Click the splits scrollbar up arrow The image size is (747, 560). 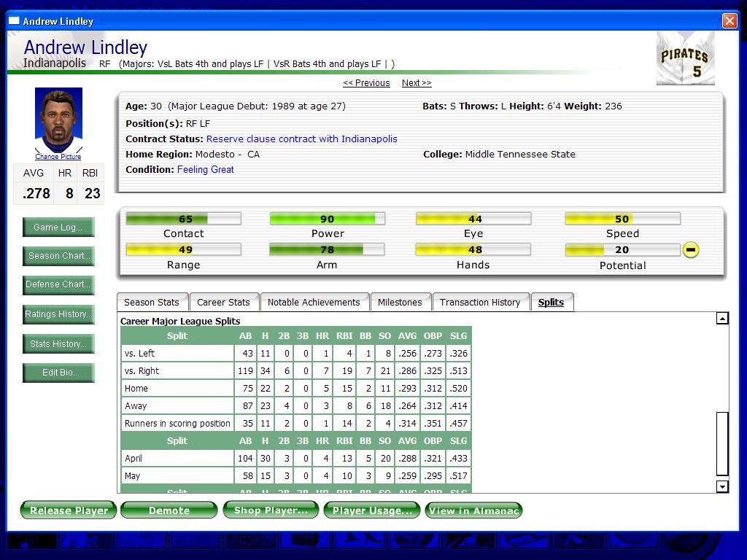pos(722,319)
